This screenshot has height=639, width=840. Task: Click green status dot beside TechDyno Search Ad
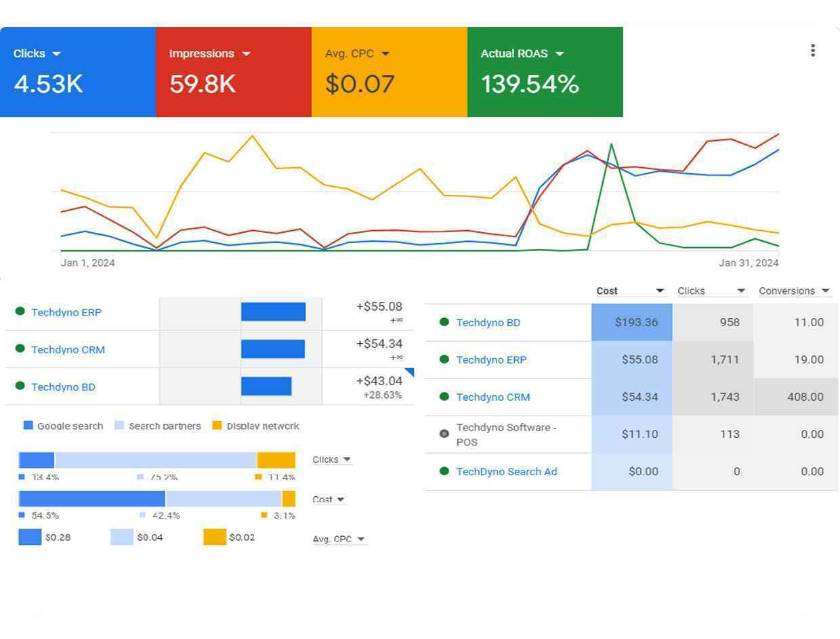(444, 471)
